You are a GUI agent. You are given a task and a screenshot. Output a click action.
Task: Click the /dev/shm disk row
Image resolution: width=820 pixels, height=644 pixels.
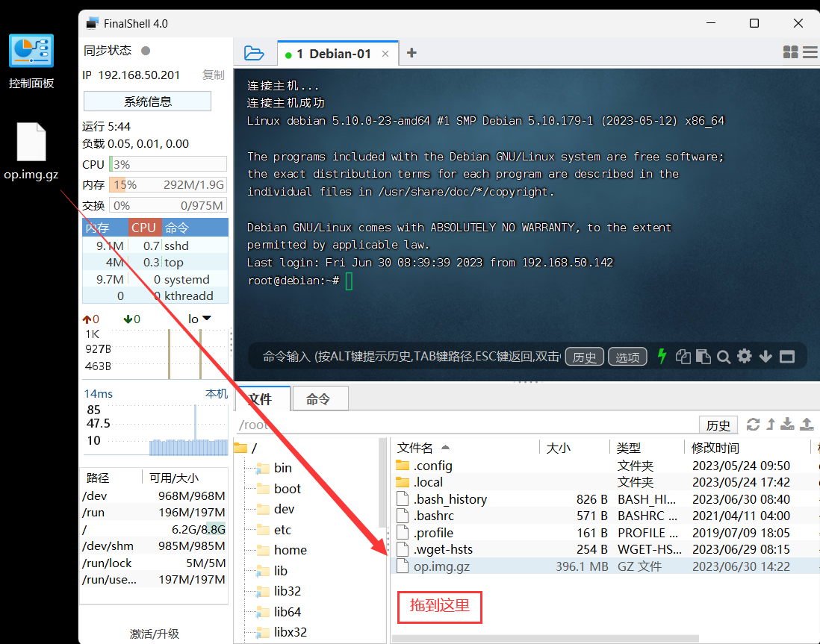click(154, 546)
